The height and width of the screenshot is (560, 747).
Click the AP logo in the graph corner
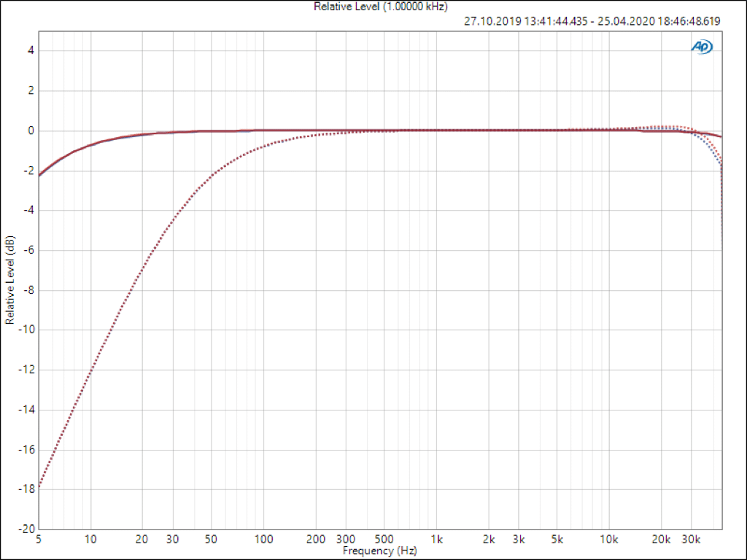702,47
